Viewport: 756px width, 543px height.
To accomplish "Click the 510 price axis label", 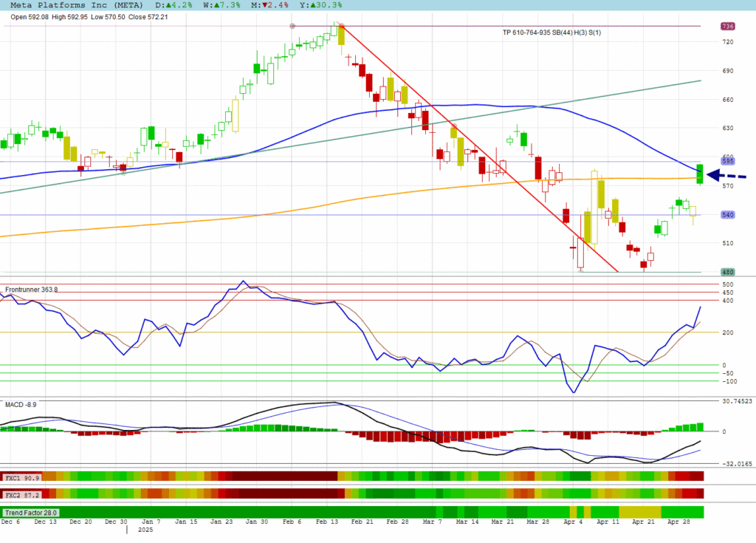I will [x=727, y=243].
